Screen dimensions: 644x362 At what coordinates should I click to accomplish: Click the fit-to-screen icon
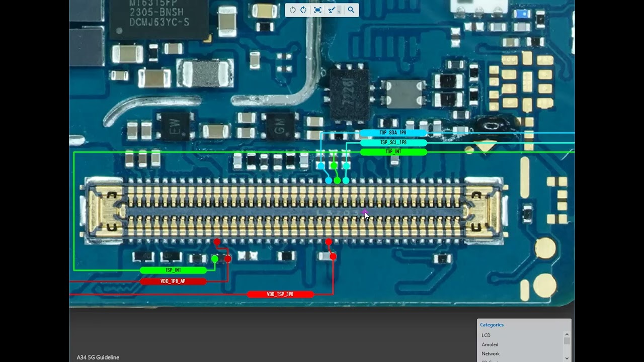pos(317,10)
